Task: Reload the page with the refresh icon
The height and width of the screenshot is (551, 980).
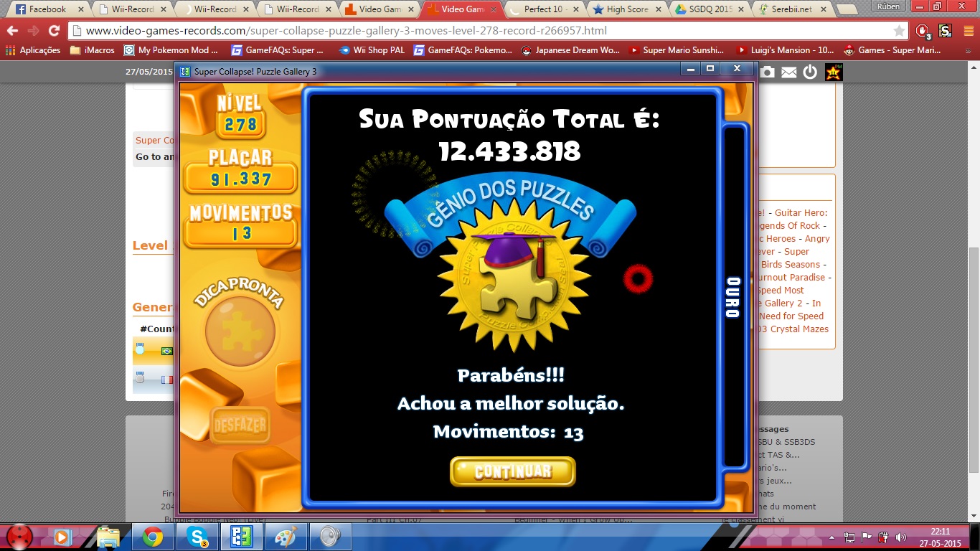Action: point(54,31)
